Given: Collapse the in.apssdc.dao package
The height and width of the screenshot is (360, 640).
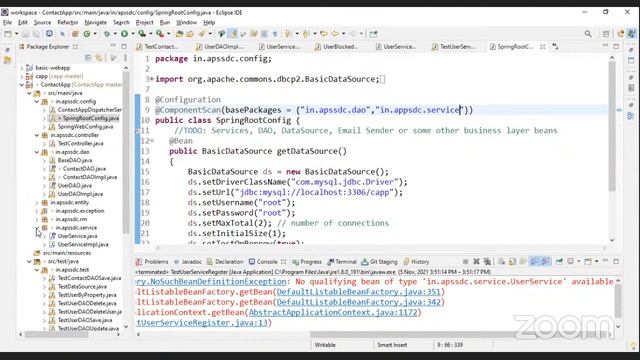Looking at the screenshot, I should (x=36, y=152).
